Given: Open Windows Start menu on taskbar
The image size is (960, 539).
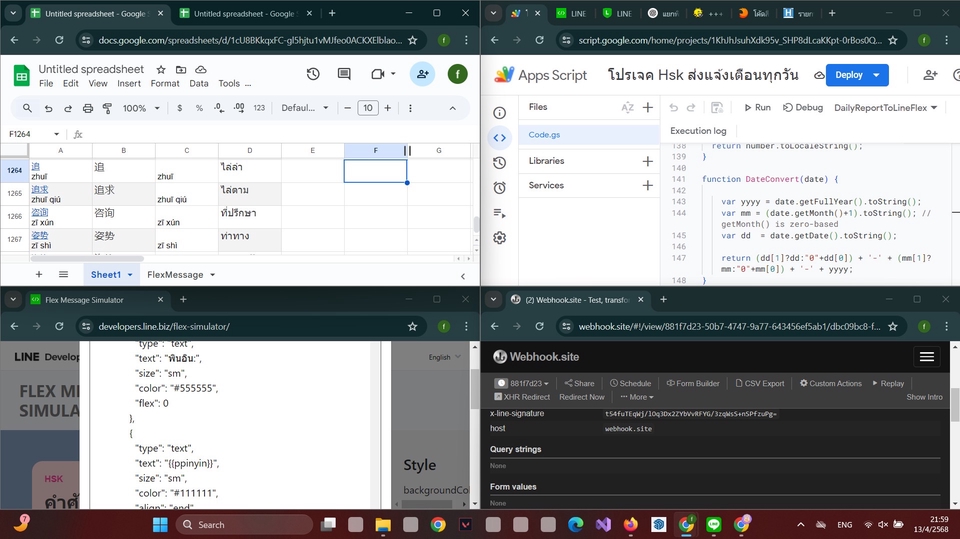Looking at the screenshot, I should (x=160, y=525).
